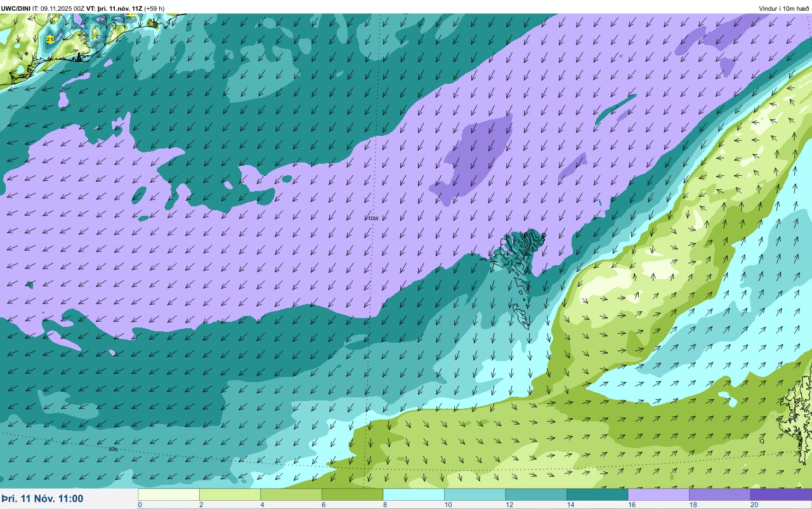Click the 14–16 dark teal legend swatch
This screenshot has width=812, height=509.
597,494
